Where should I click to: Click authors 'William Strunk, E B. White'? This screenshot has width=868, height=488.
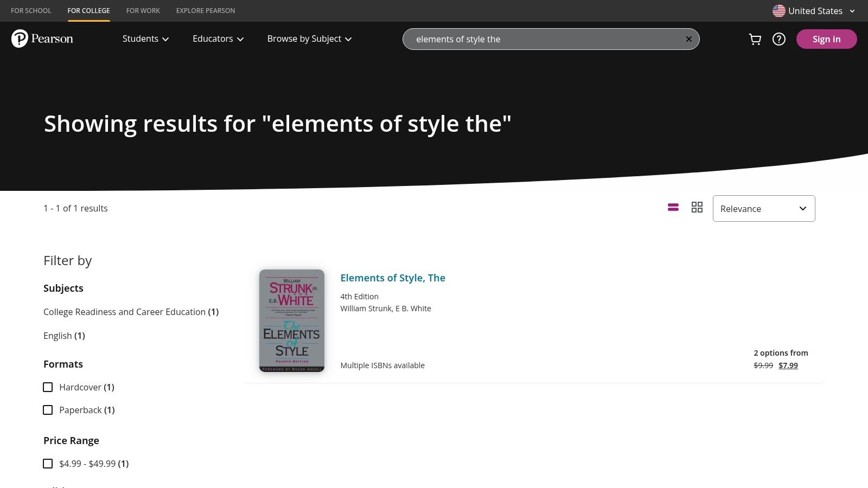(x=386, y=309)
